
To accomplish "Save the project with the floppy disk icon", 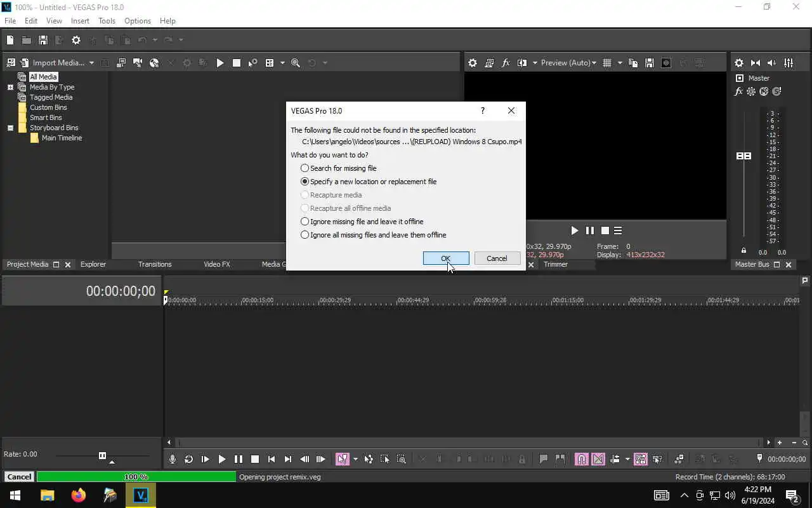I will click(x=43, y=40).
